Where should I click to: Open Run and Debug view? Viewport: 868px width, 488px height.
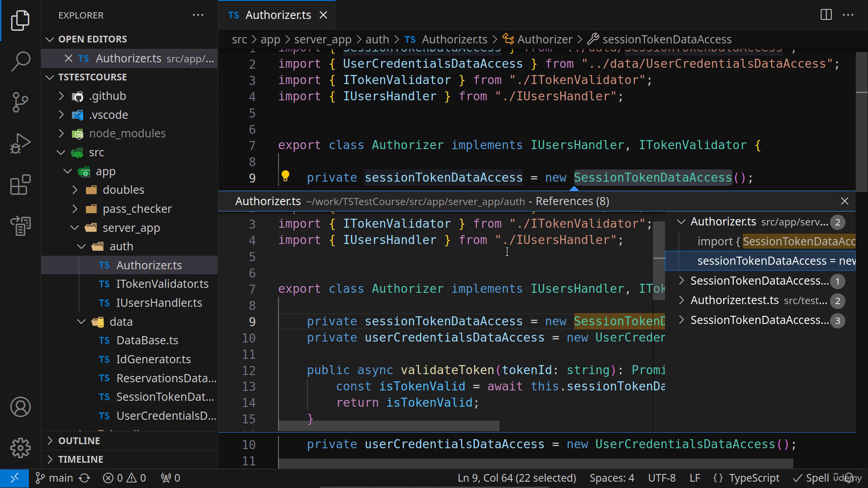20,144
